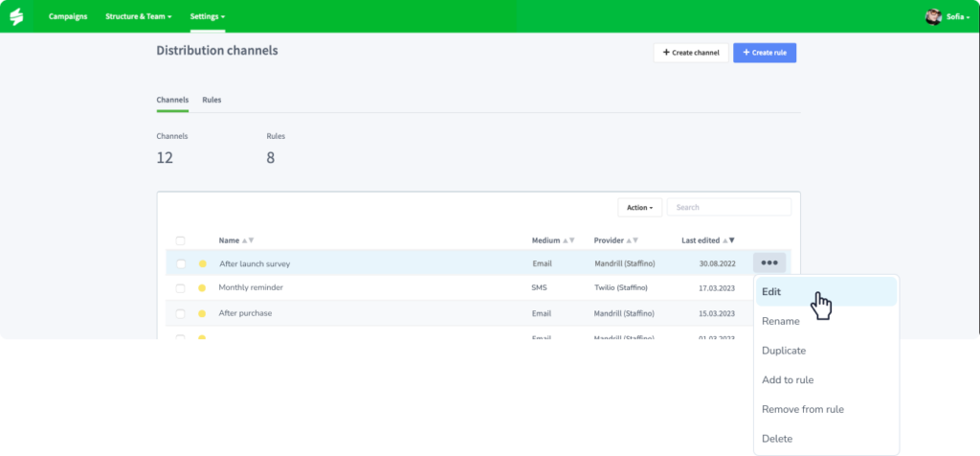
Task: Check the After purchase row checkbox
Action: coord(180,313)
